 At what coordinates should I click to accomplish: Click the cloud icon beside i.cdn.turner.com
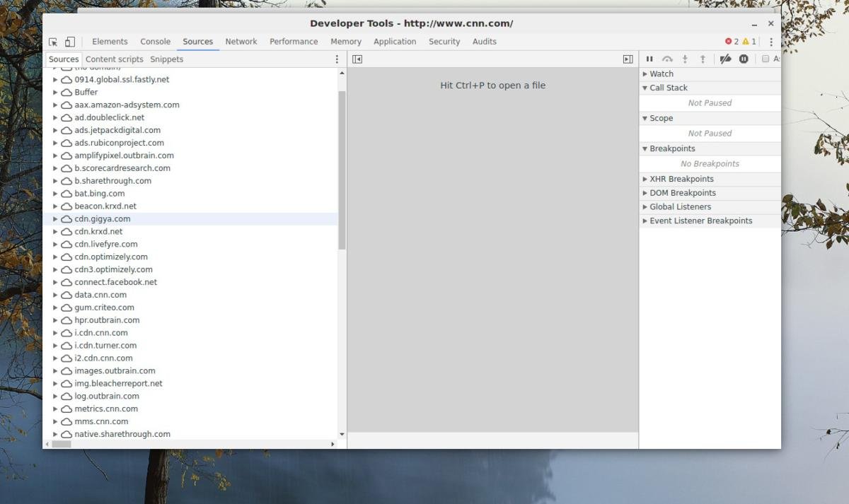click(67, 346)
